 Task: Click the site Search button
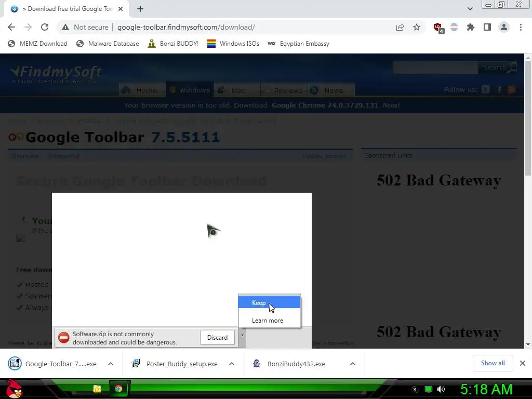[498, 67]
